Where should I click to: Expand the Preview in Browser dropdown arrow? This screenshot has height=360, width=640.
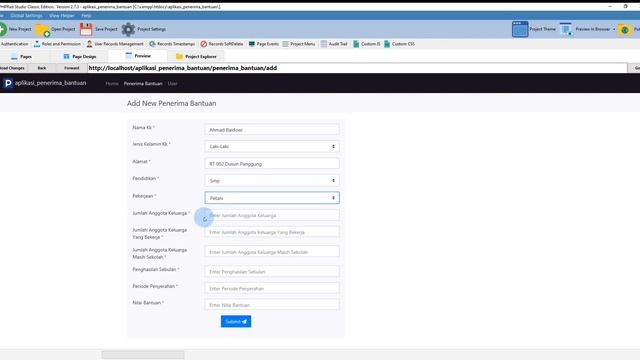pyautogui.click(x=614, y=29)
